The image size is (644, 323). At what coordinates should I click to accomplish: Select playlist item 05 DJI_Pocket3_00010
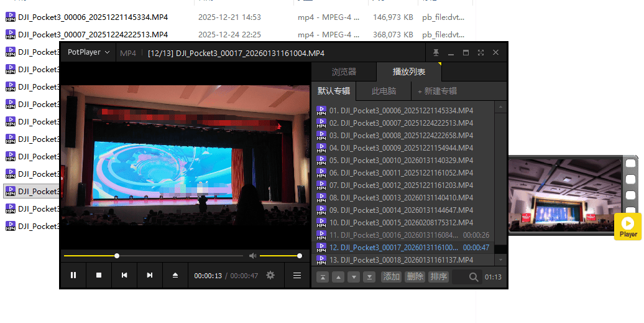pyautogui.click(x=404, y=161)
